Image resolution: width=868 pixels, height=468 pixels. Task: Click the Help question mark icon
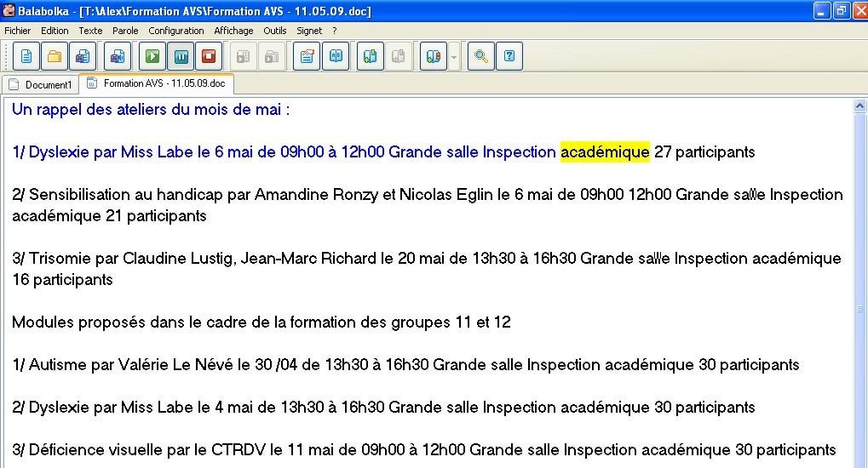[x=509, y=57]
